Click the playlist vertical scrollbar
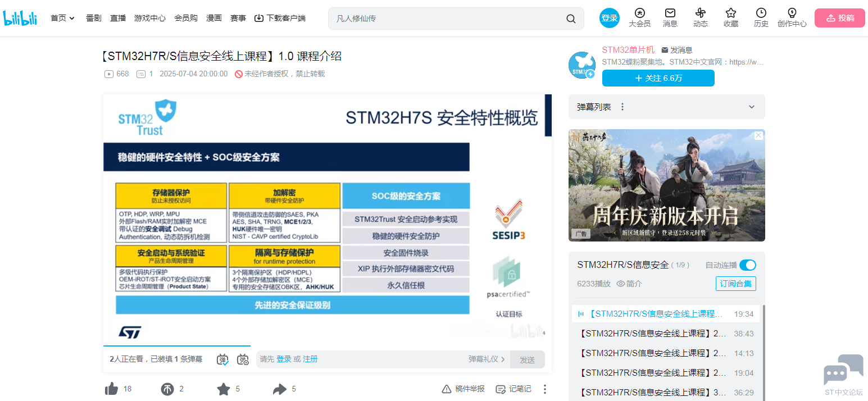The width and height of the screenshot is (868, 401). point(763,353)
